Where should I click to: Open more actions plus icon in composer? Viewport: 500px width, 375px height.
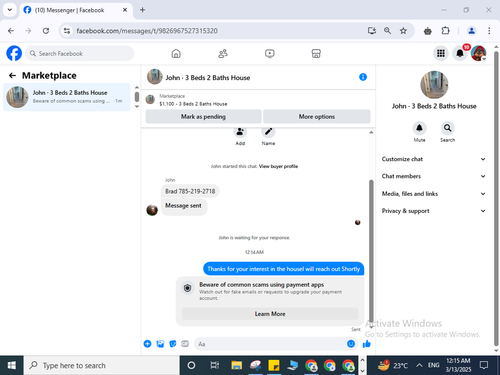click(x=147, y=344)
